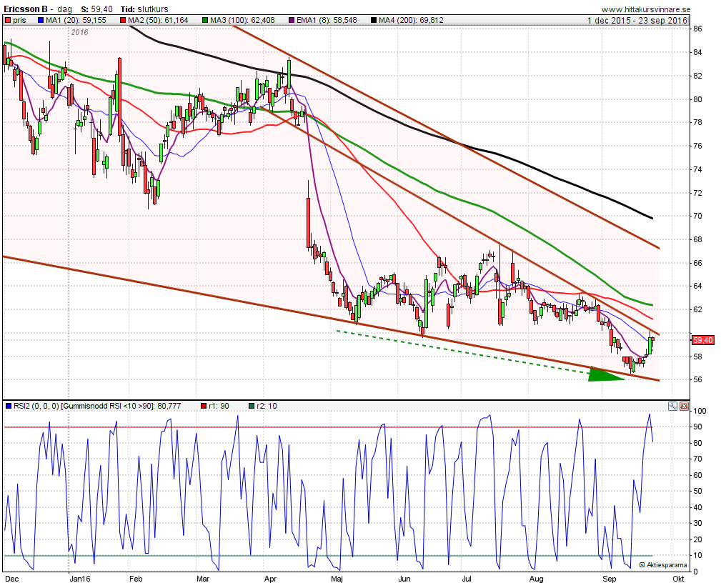
Task: Click the green MA3 (100) legend swatch
Action: tap(205, 20)
